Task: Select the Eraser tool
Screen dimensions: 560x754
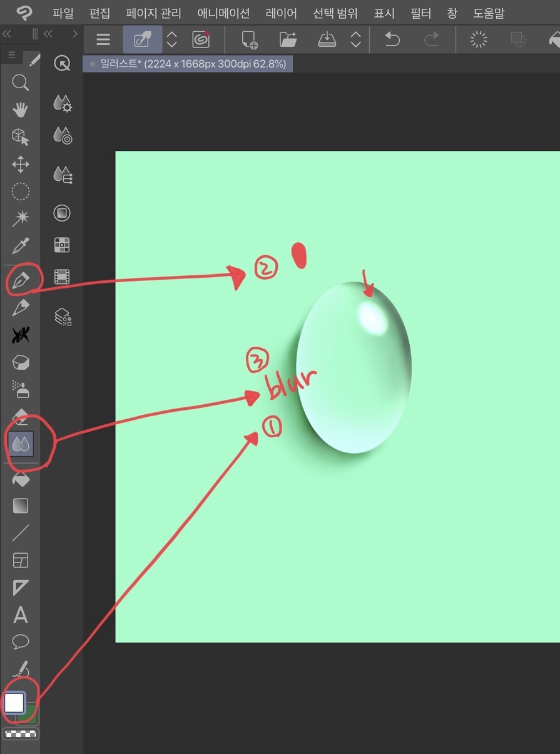Action: [x=21, y=415]
